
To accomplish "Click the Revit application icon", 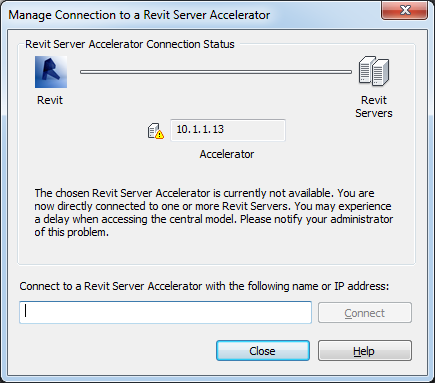I will point(51,72).
